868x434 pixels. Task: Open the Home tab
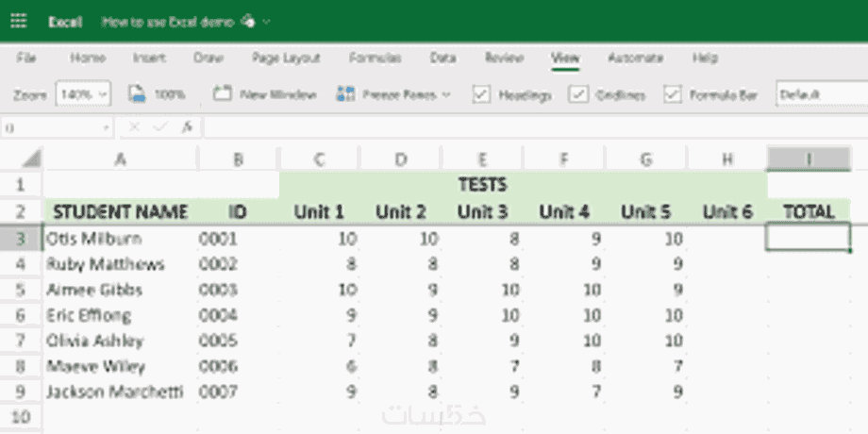pyautogui.click(x=88, y=58)
